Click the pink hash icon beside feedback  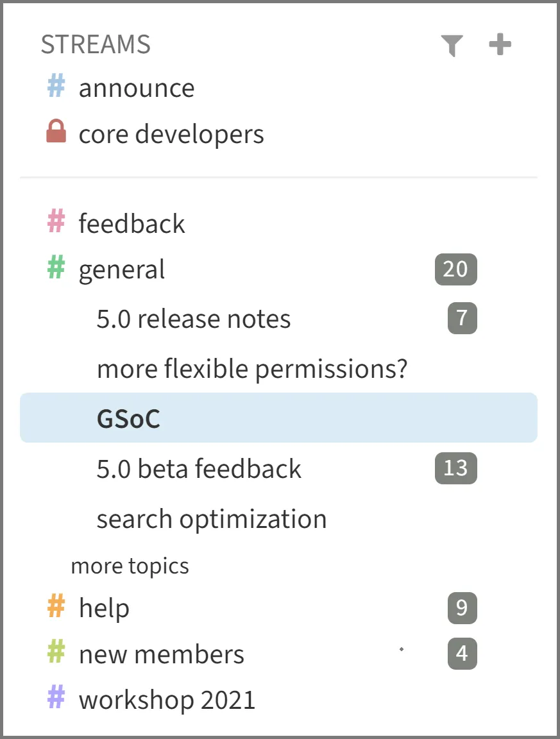pyautogui.click(x=56, y=222)
